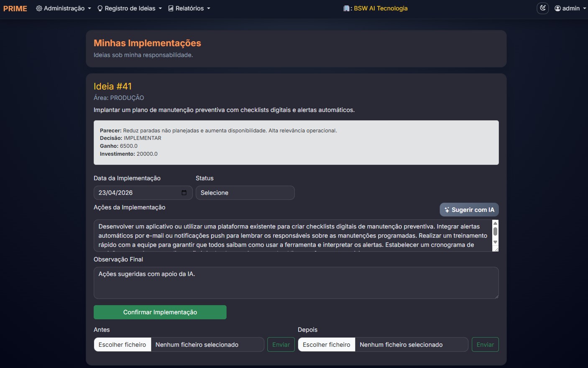Click the scroll up arrow in Ações textarea
Viewport: 588px width, 368px height.
tap(495, 223)
